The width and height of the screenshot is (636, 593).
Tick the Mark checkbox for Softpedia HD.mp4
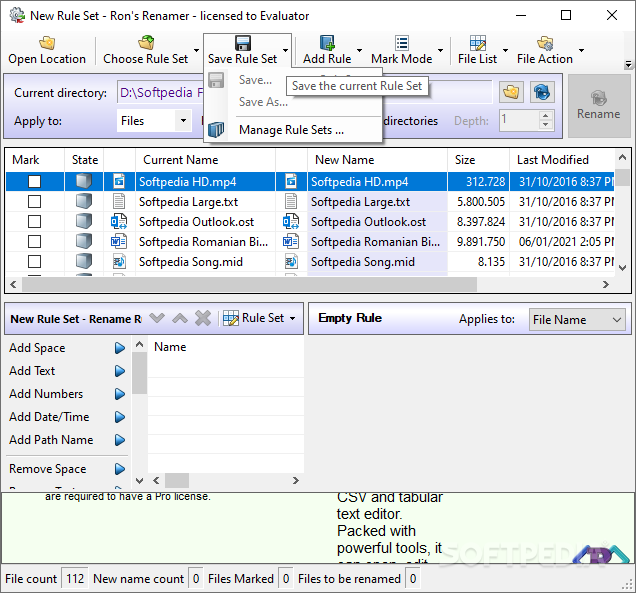click(x=34, y=181)
